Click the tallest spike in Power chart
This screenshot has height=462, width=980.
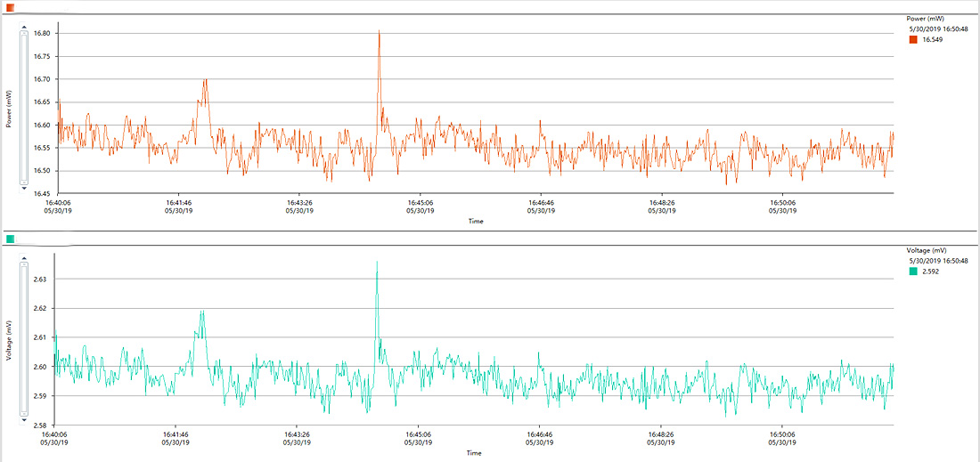tap(379, 32)
